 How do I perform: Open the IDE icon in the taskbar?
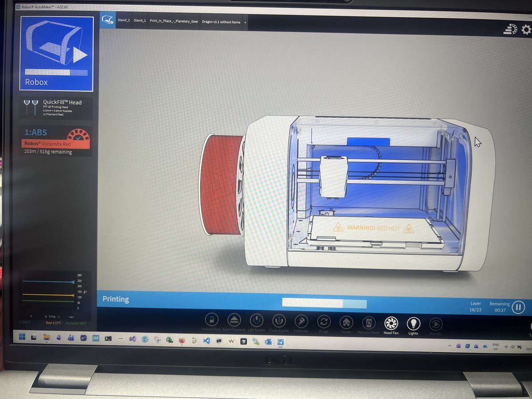[96, 338]
